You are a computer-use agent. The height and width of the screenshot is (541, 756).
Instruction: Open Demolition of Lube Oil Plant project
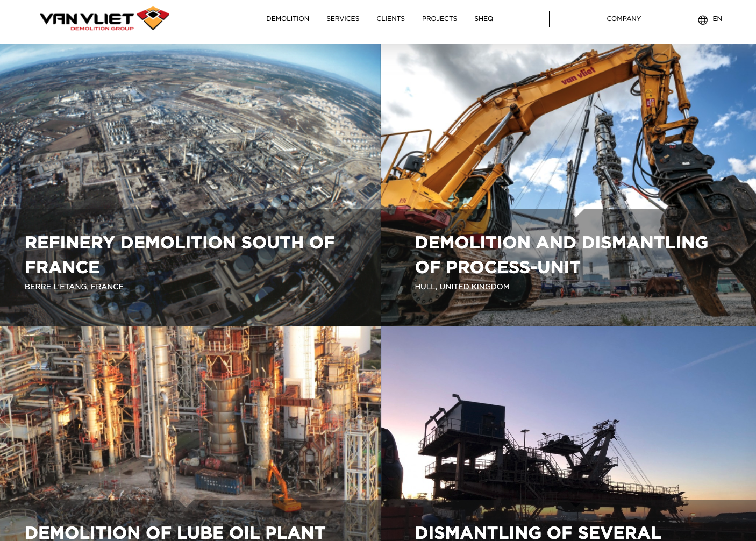pos(175,532)
